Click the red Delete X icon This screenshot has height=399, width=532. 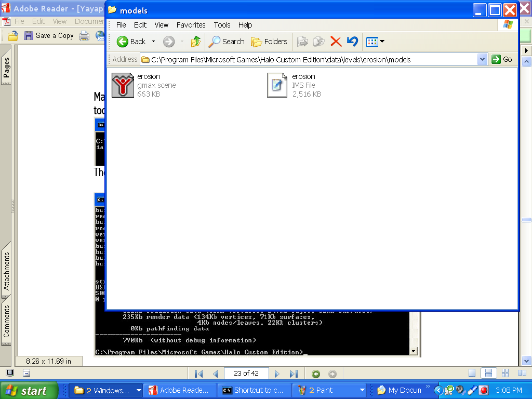(336, 42)
